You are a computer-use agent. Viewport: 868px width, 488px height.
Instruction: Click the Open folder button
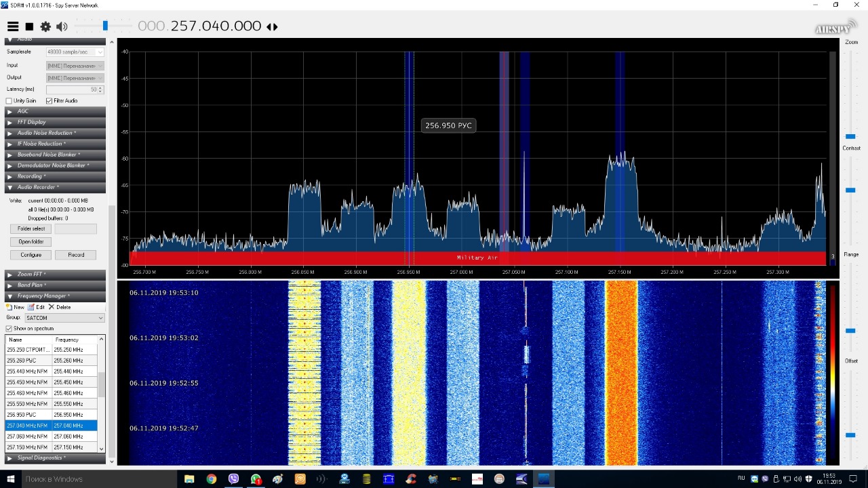tap(31, 242)
